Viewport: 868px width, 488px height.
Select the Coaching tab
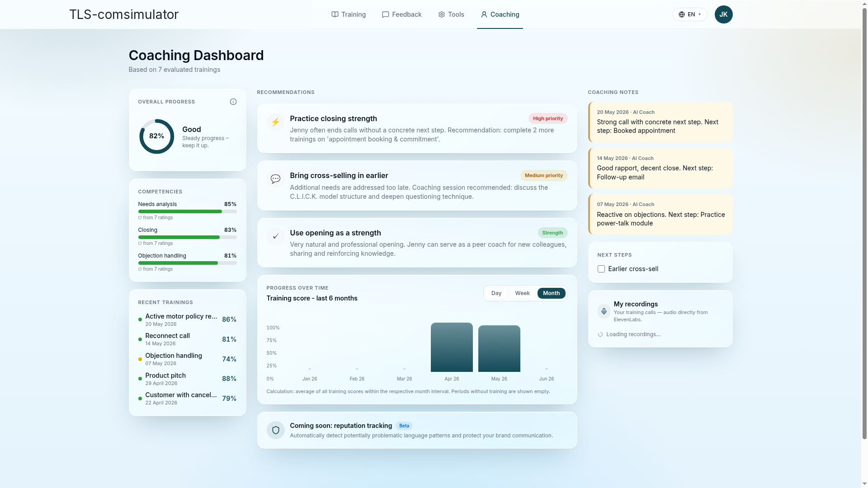tap(500, 14)
